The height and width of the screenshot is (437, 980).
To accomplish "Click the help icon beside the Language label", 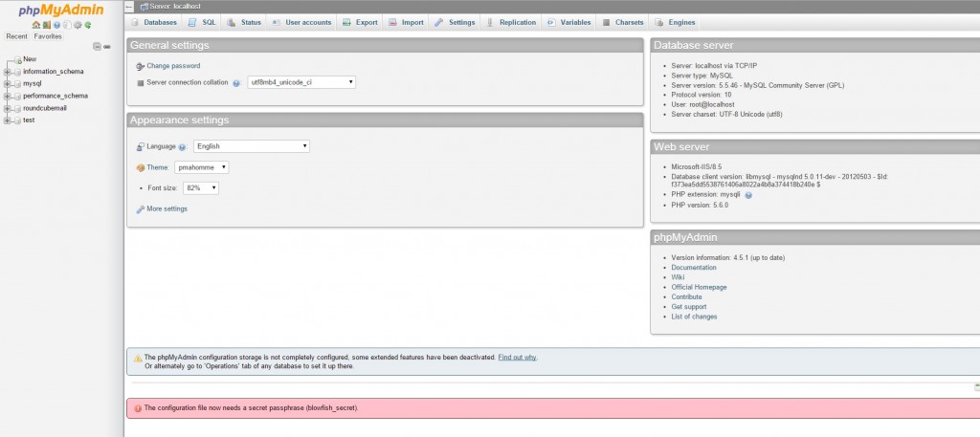I will pos(182,147).
